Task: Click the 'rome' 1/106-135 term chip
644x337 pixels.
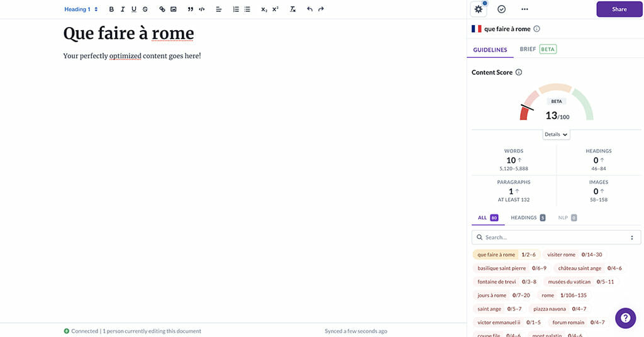Action: (x=563, y=295)
